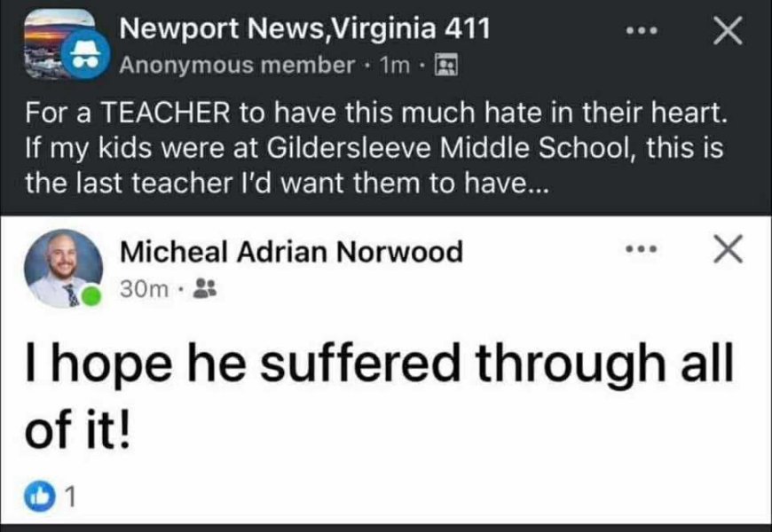This screenshot has width=772, height=532.
Task: Open Micheal Adrian Norwood's profile picture
Action: (64, 268)
